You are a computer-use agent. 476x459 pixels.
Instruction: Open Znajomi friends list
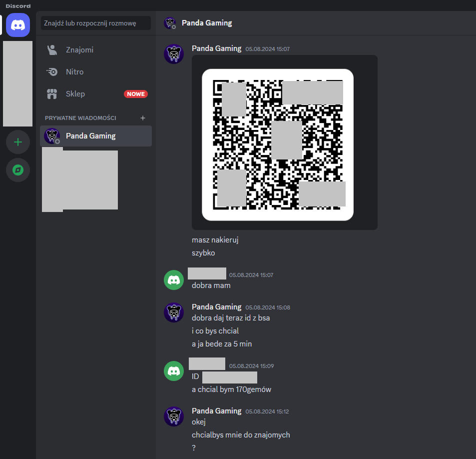pos(79,50)
